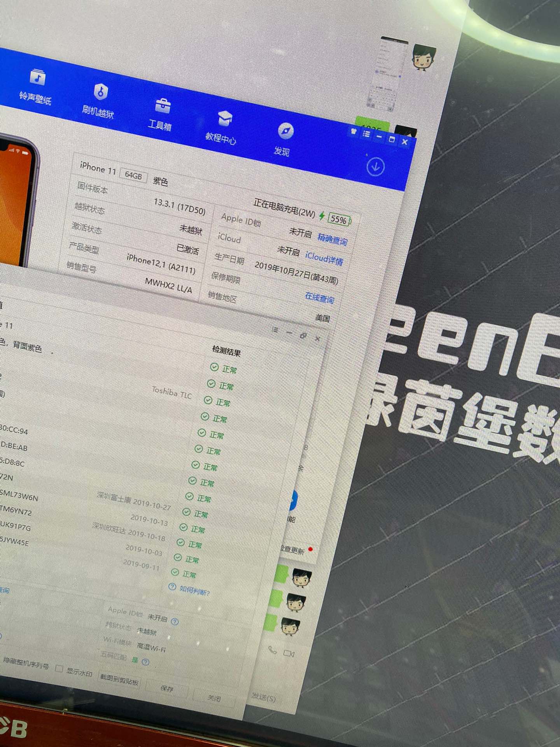Open the 铃声壁纸 ringtone and wallpaper section
This screenshot has height=747, width=560.
(x=36, y=88)
